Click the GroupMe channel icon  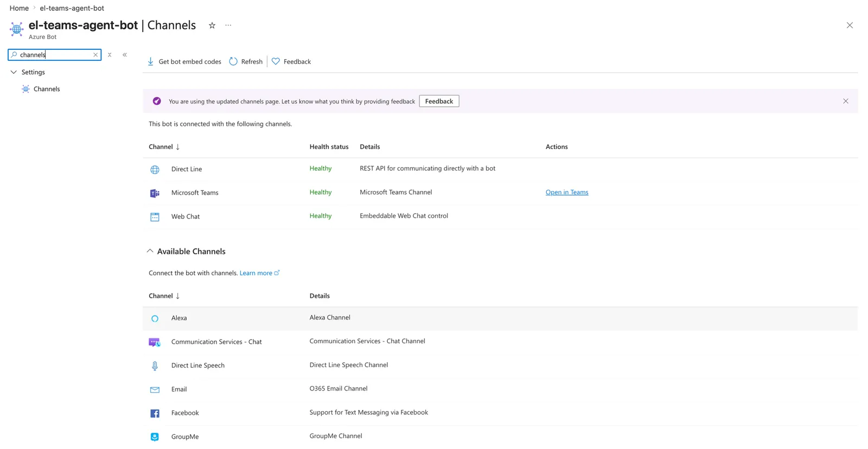(x=155, y=437)
